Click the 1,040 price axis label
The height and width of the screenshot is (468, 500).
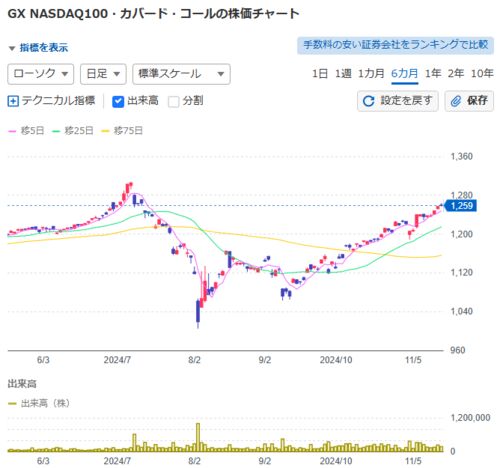pos(461,311)
